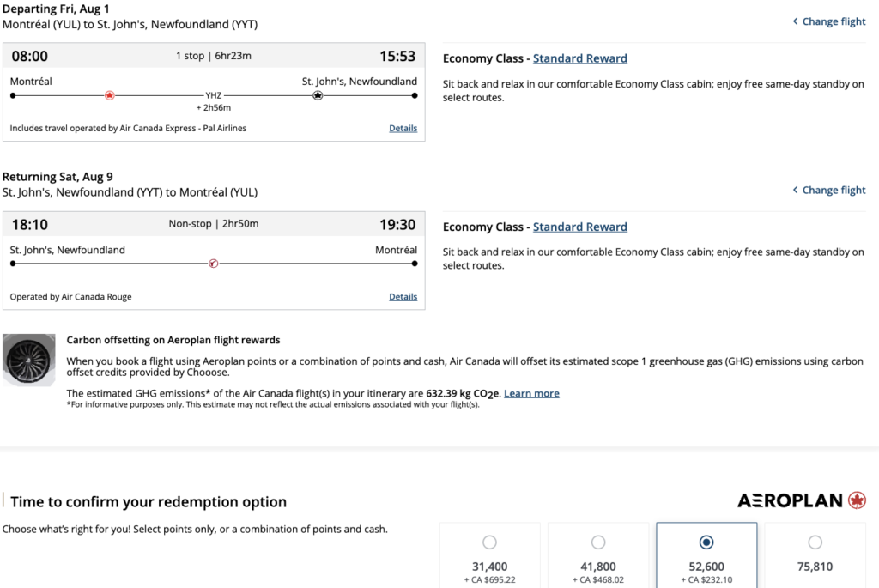Select the 31,400 points redemption option
The image size is (879, 588).
pos(489,542)
